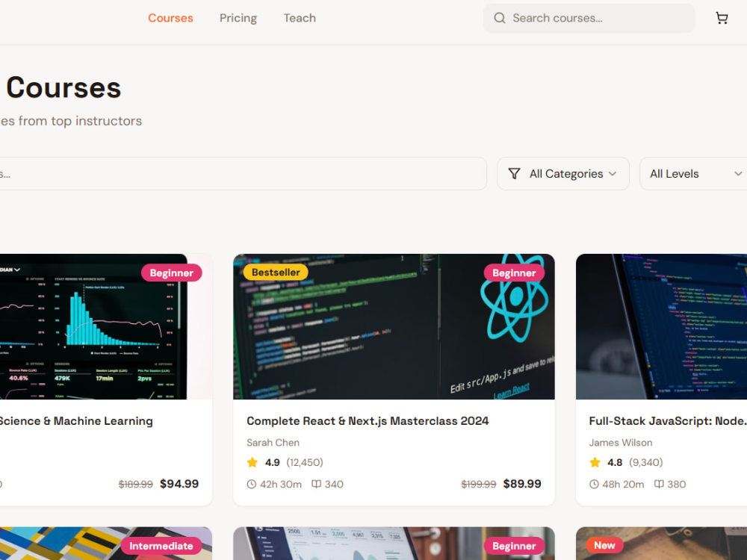The image size is (747, 560).
Task: Open Complete React & Next.js Masterclass 2024 title
Action: coord(368,421)
